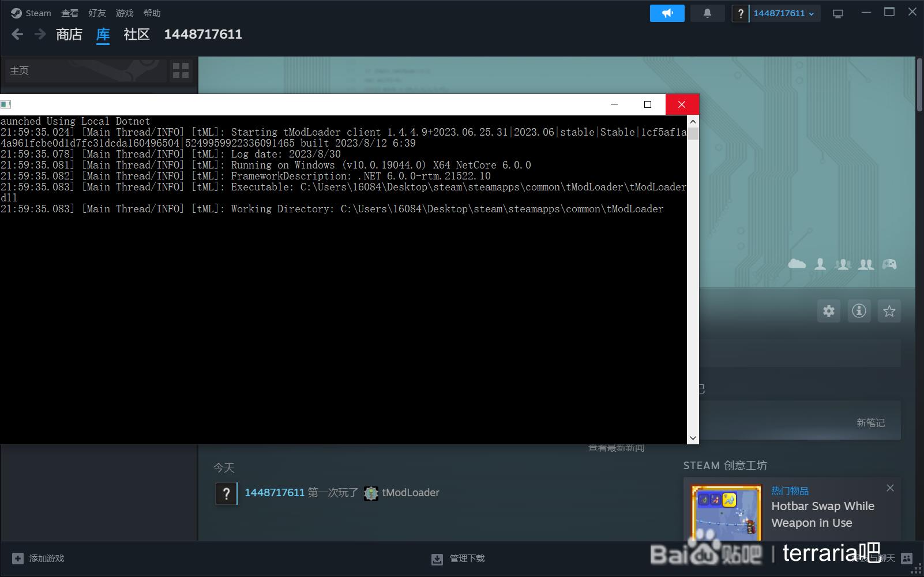Click the tModLoader gear icon in feed
The height and width of the screenshot is (577, 924).
pos(371,493)
